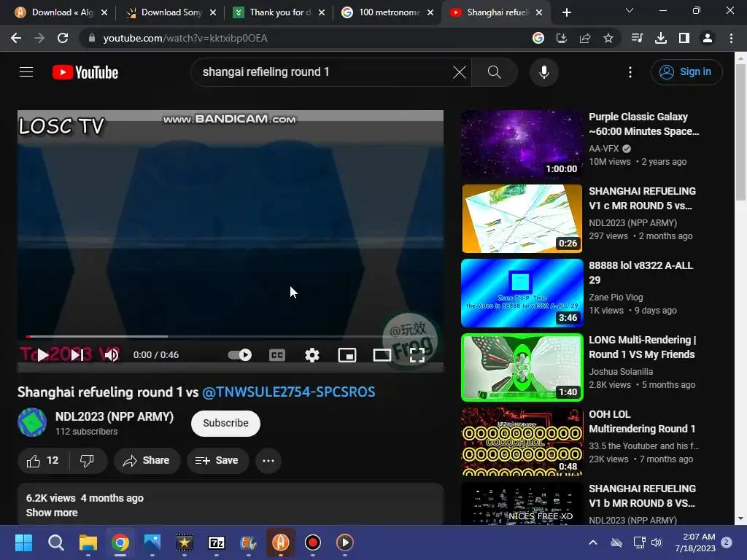Toggle closed captions CC

pyautogui.click(x=277, y=355)
